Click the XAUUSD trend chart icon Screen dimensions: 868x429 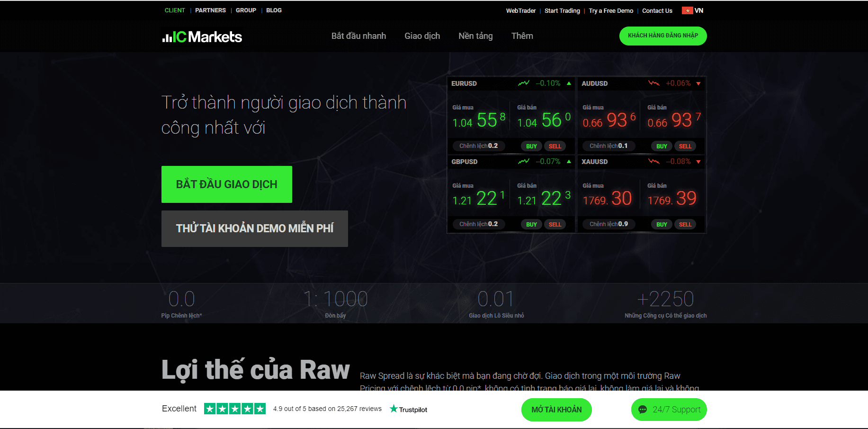(654, 162)
